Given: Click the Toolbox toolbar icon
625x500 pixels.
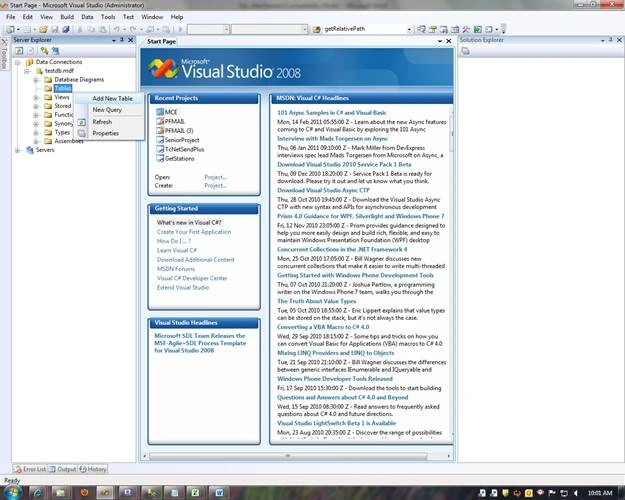Looking at the screenshot, I should point(466,29).
